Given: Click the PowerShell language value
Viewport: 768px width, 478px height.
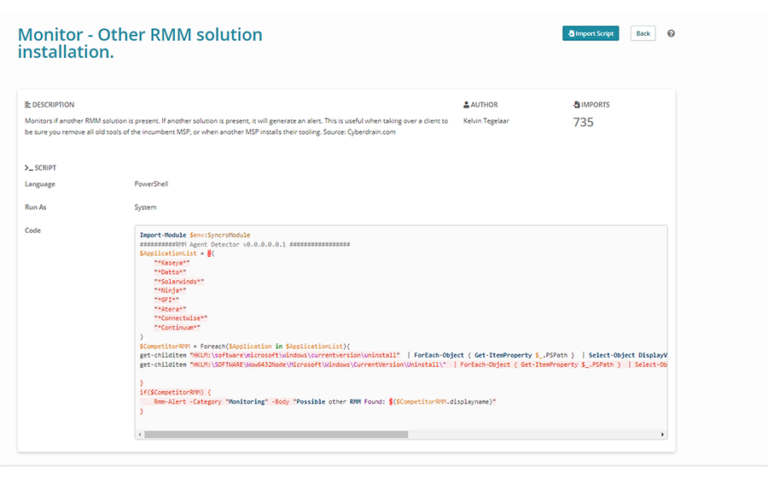Looking at the screenshot, I should point(152,184).
